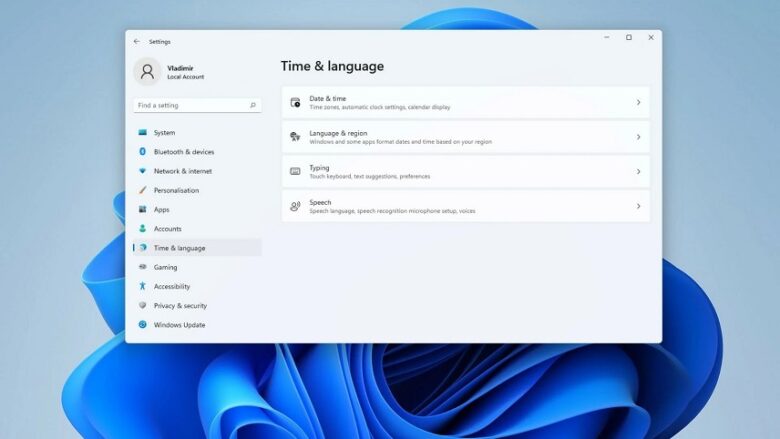The image size is (780, 439).
Task: Click 'Touch keyboard, text suggestions' description
Action: point(370,176)
